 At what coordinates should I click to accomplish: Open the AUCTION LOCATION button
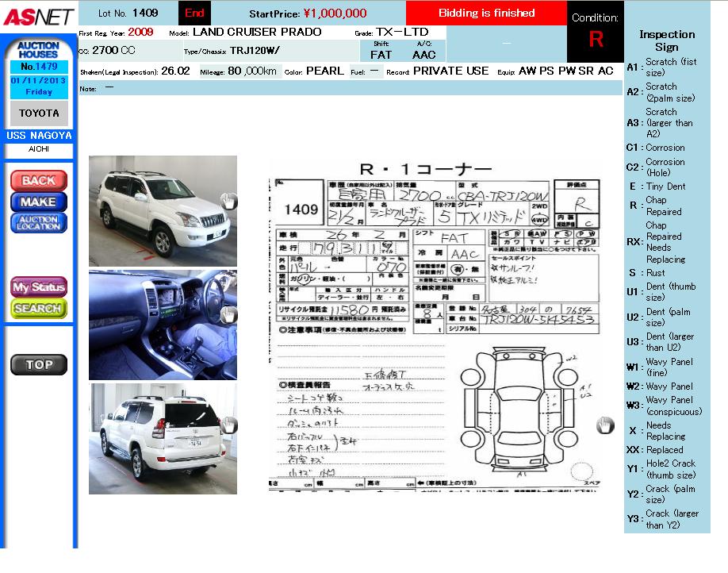(38, 223)
